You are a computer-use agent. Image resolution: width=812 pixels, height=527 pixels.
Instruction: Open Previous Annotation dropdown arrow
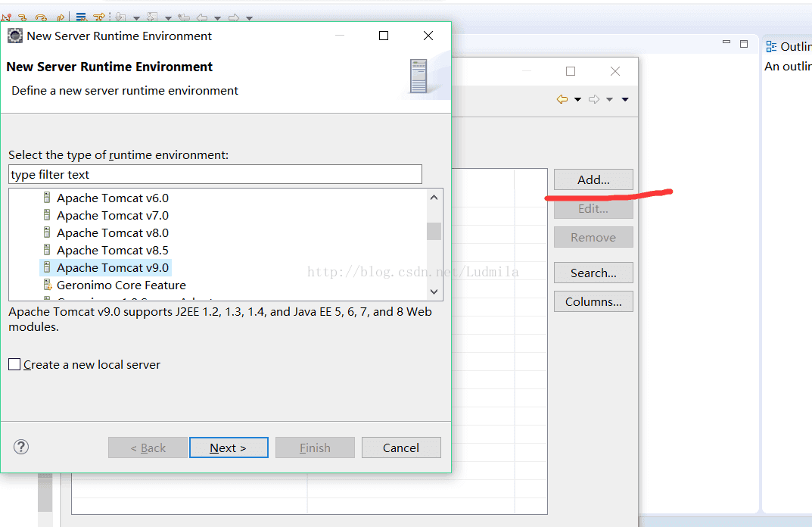tap(168, 18)
